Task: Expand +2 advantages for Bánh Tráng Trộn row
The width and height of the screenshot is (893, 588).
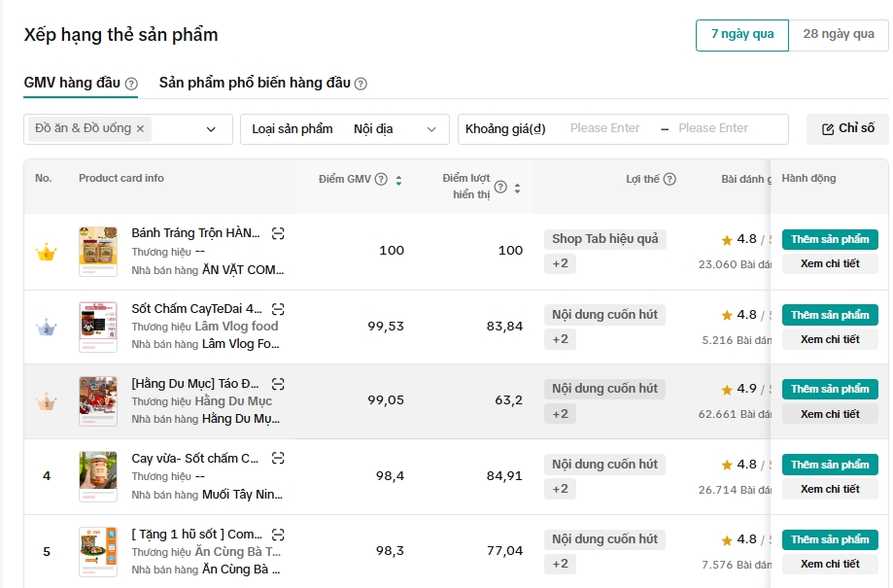Action: 560,263
